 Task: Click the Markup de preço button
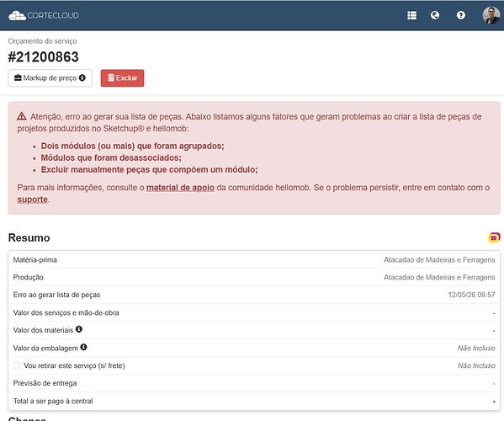50,78
